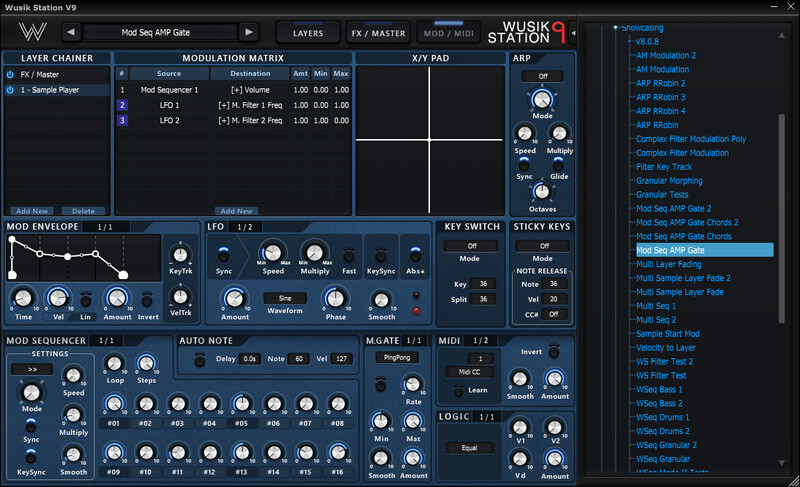Click the Mod Sequencer Loop knob

(x=114, y=364)
